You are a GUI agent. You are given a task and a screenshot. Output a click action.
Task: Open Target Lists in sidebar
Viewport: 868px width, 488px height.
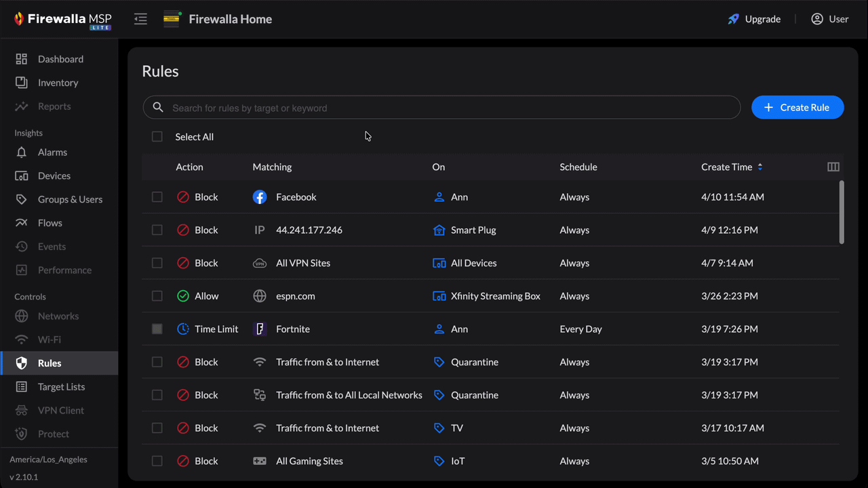click(x=61, y=387)
